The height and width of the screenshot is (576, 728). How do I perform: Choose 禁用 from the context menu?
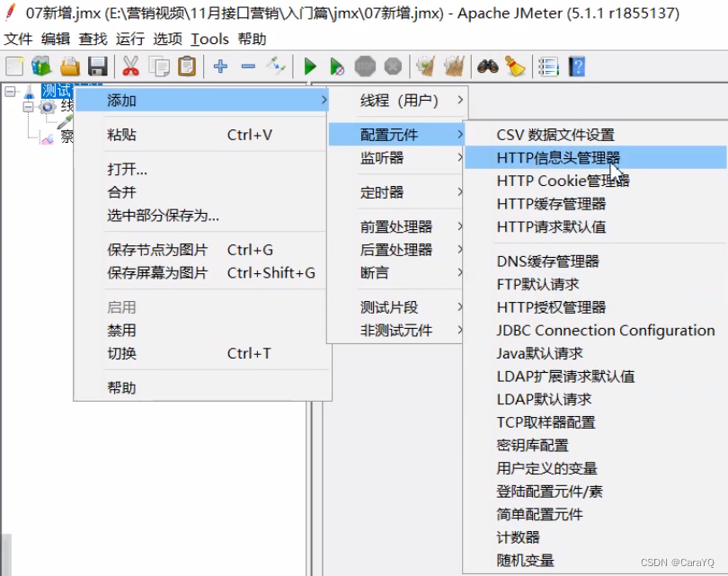202,331
